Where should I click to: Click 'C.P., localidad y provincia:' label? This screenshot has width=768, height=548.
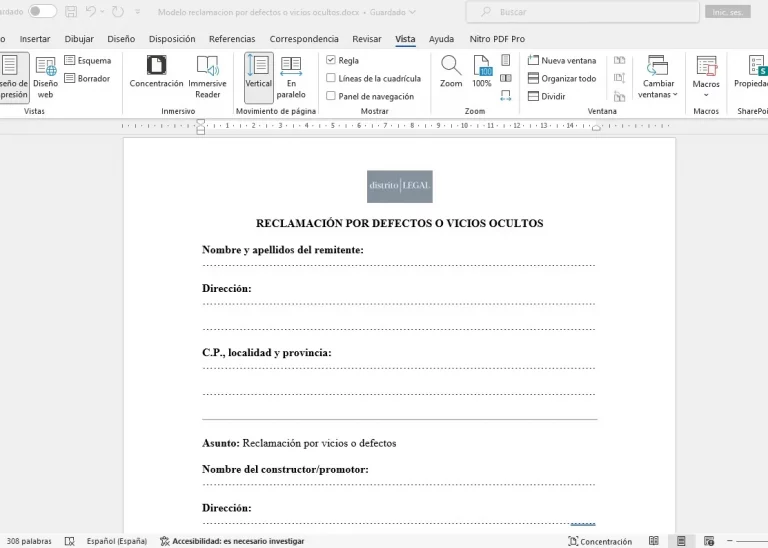point(266,353)
